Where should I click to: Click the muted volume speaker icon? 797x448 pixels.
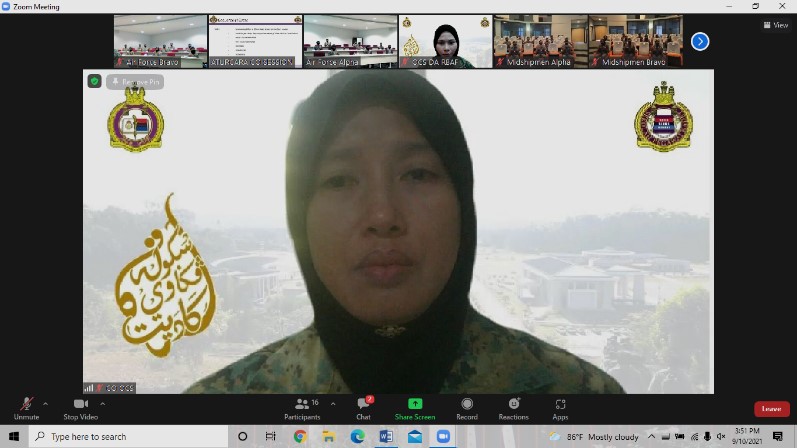721,437
